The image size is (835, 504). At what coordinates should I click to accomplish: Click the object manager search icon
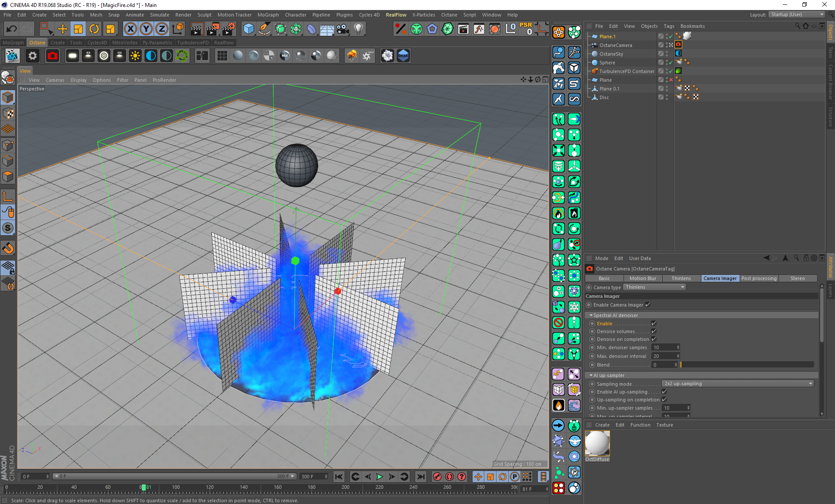tap(797, 26)
